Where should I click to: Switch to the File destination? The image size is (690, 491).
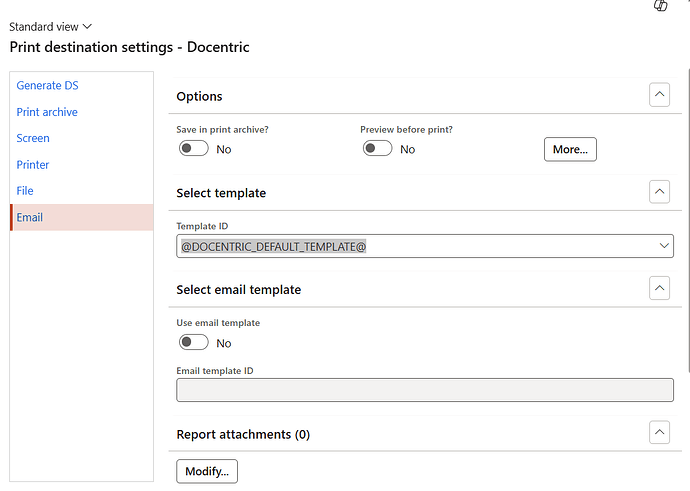tap(25, 191)
